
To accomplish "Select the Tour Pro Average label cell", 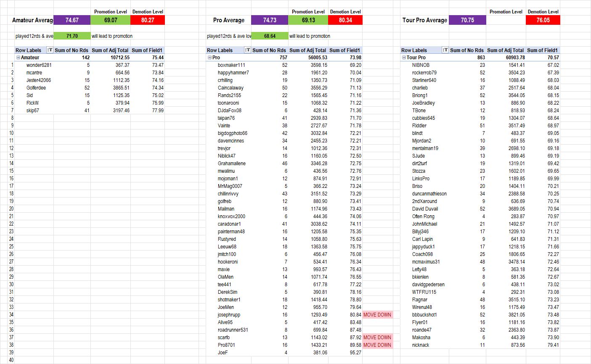I will point(425,20).
